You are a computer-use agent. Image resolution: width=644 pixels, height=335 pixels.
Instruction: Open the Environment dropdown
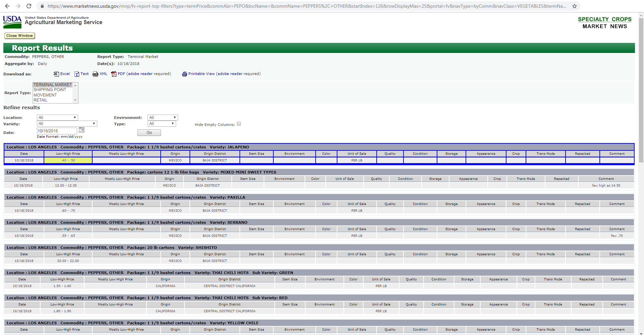point(163,118)
